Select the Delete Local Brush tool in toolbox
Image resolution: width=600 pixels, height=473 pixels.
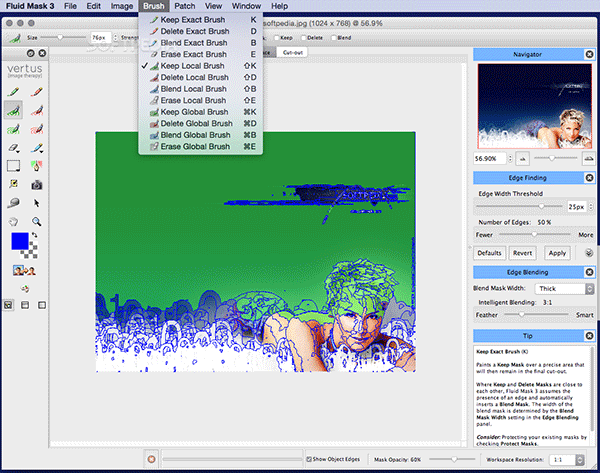pyautogui.click(x=37, y=110)
